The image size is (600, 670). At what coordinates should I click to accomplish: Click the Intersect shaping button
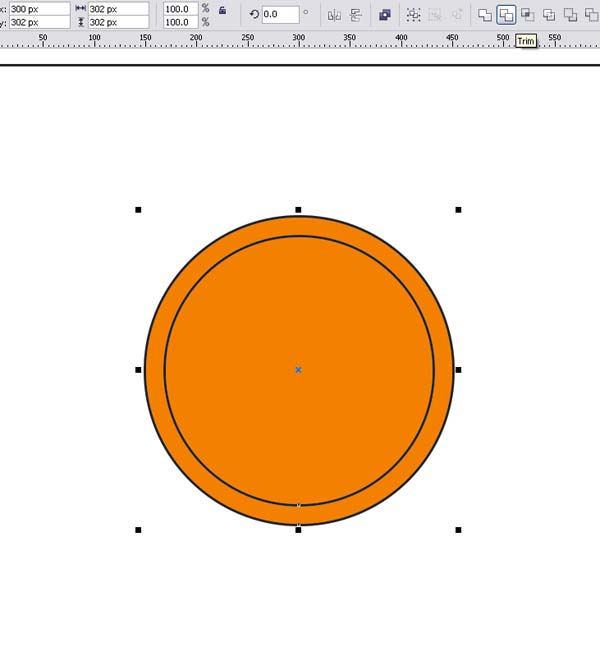[x=527, y=15]
